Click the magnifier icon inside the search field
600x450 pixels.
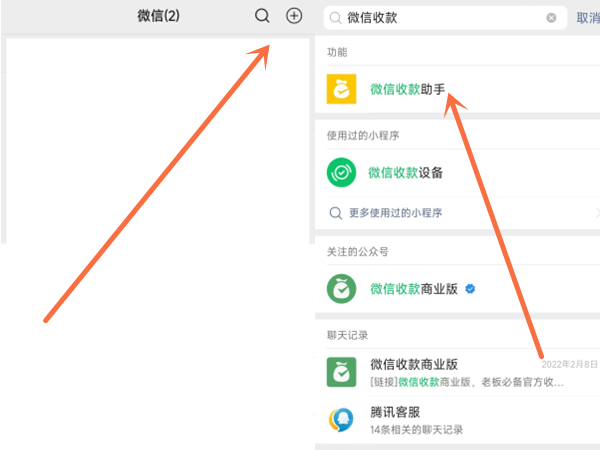click(x=336, y=18)
